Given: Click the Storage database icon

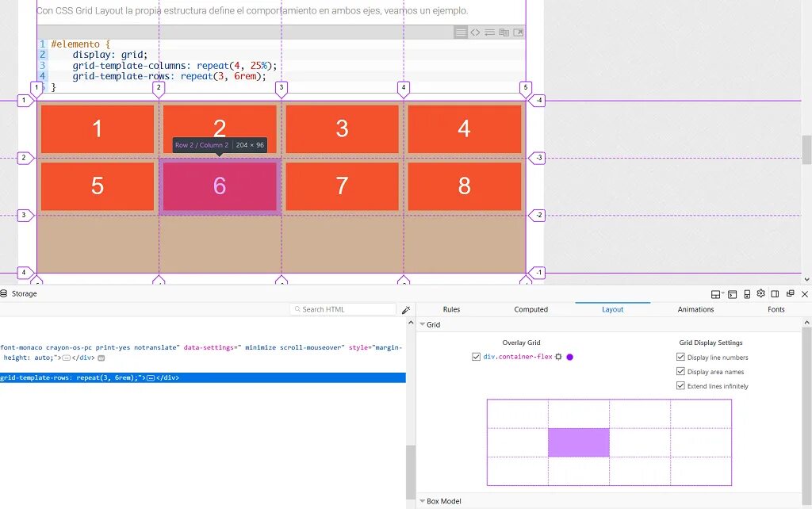Looking at the screenshot, I should tap(4, 293).
